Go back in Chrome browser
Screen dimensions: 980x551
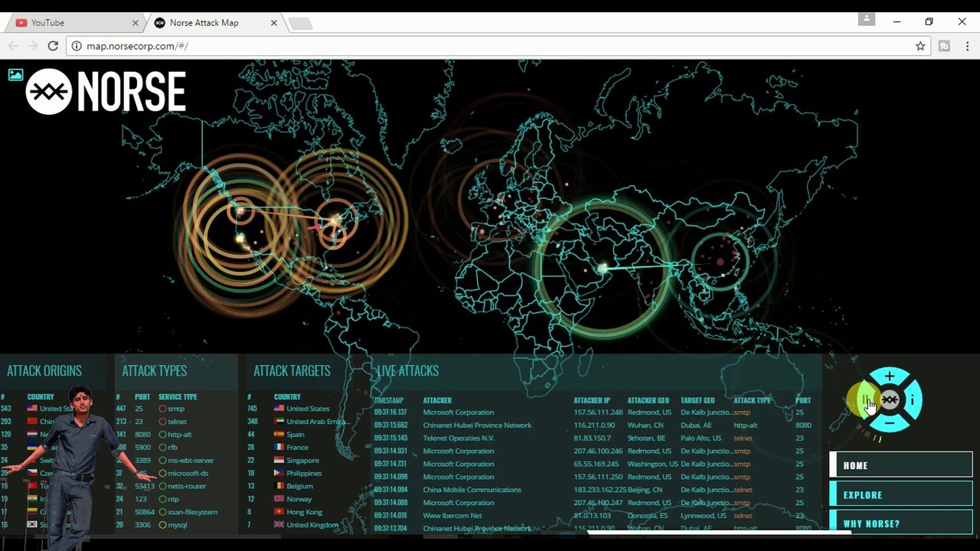click(13, 46)
